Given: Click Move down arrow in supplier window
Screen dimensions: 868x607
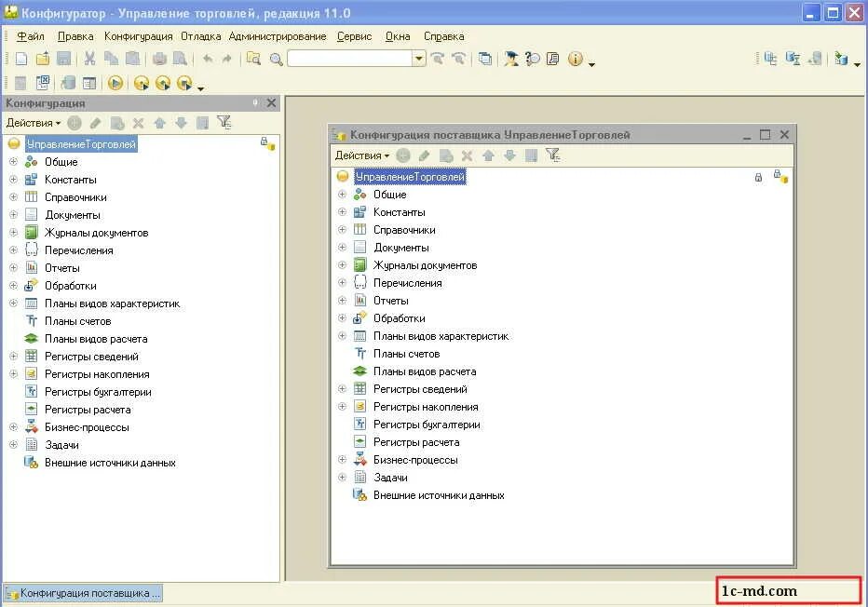Looking at the screenshot, I should coord(509,155).
